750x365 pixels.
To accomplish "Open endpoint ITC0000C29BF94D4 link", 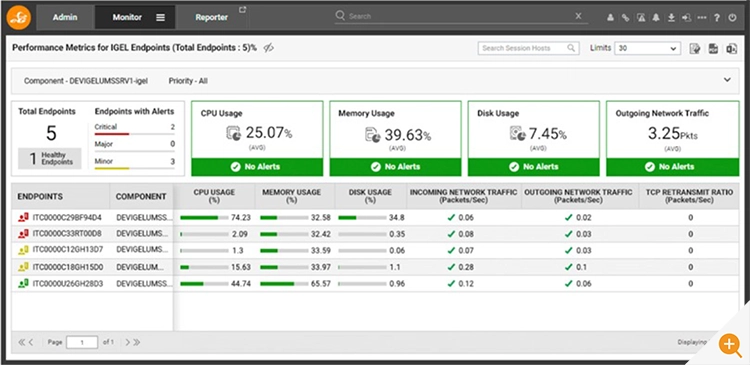I will coord(67,218).
